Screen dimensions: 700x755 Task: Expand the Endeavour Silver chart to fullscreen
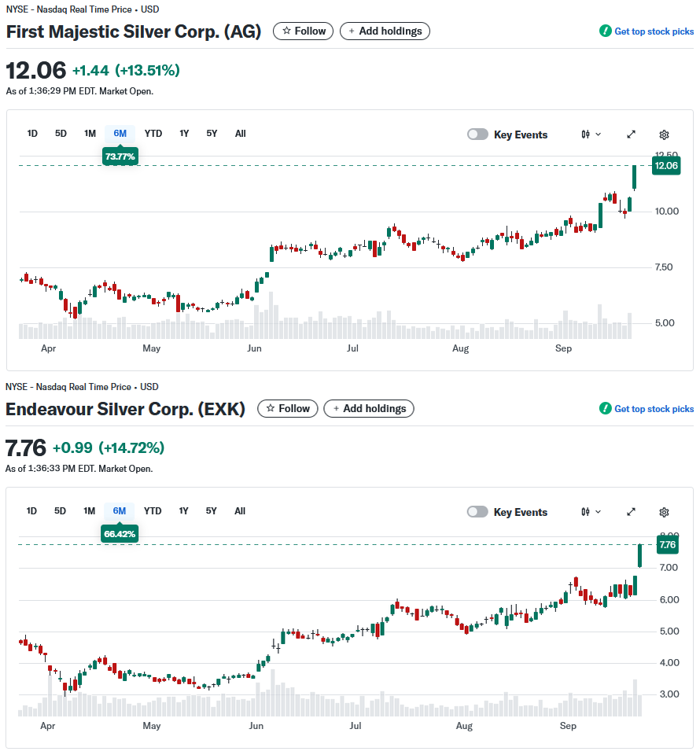point(631,512)
